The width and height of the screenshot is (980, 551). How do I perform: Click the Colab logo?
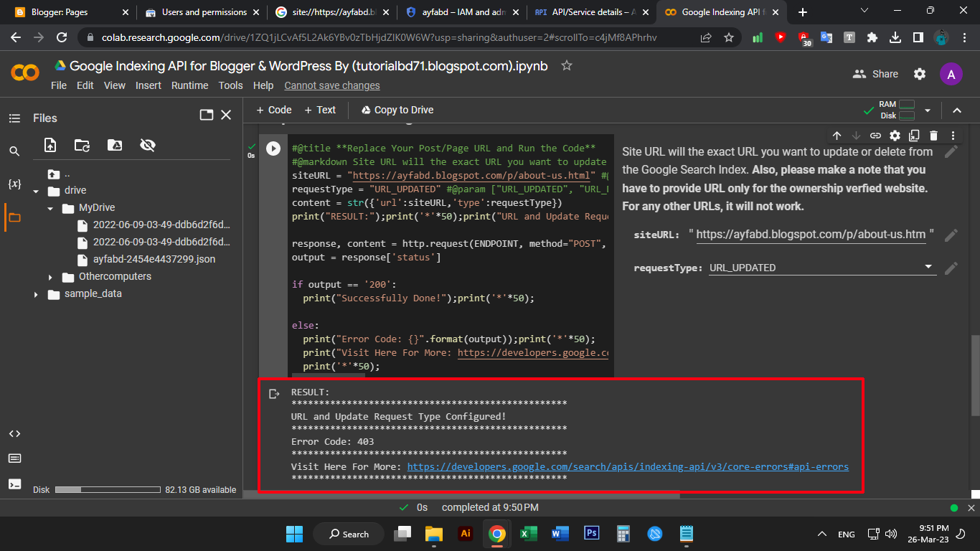pos(25,72)
